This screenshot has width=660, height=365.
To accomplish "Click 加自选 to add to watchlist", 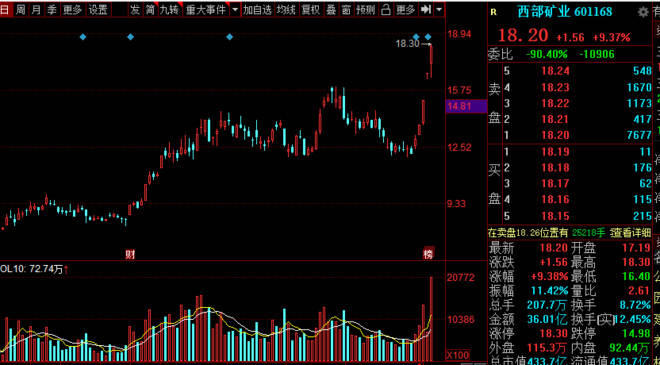I will 258,9.
